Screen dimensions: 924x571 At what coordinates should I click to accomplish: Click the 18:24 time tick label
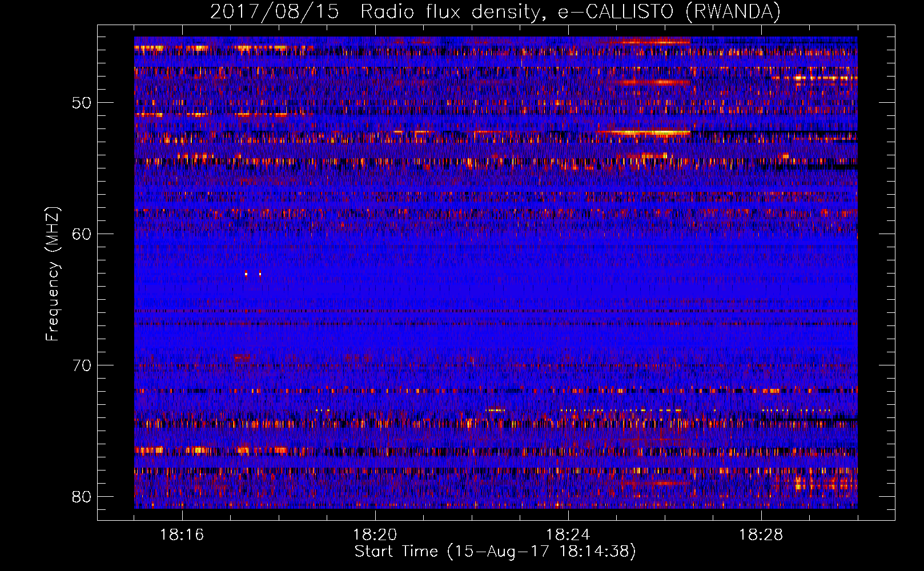point(568,535)
